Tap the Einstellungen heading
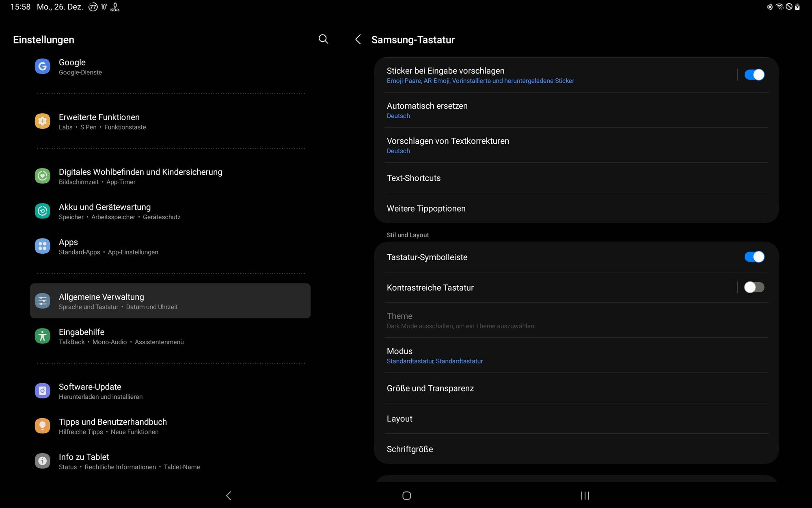The image size is (812, 508). [x=43, y=40]
